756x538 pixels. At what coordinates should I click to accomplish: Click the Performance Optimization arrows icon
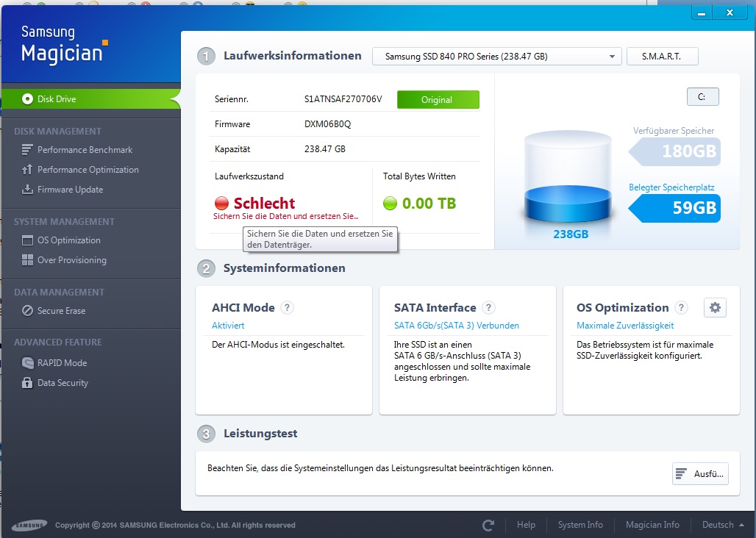pyautogui.click(x=27, y=170)
